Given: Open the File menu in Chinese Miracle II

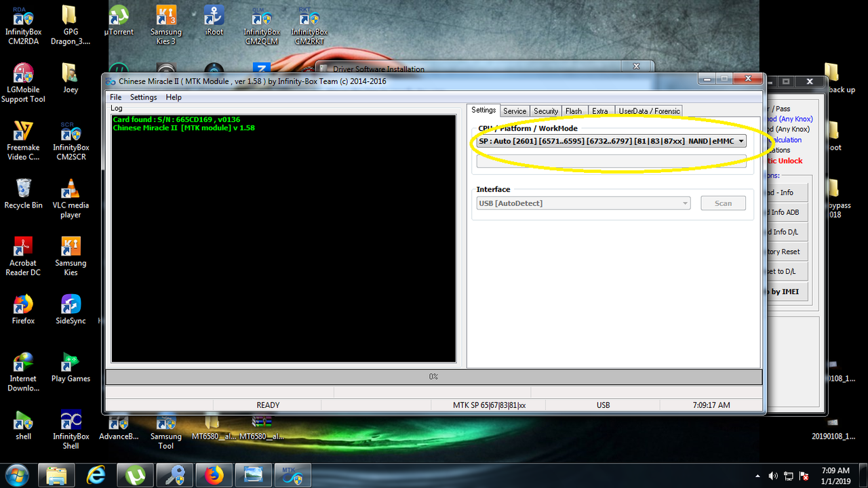Looking at the screenshot, I should pyautogui.click(x=116, y=98).
